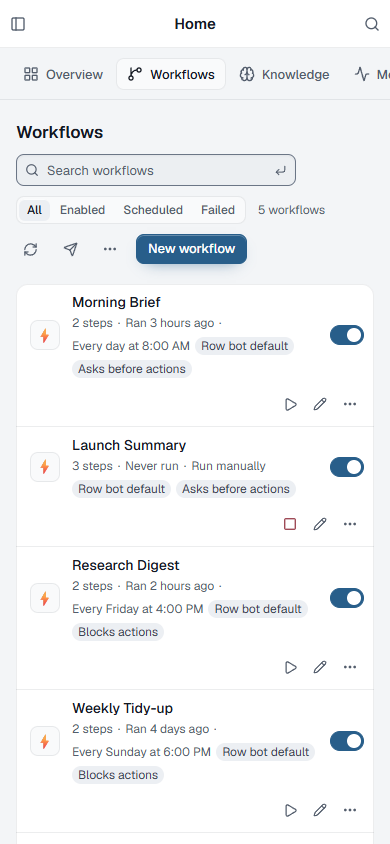Turn off the Weekly Tidy-up toggle
The image size is (390, 844).
click(347, 741)
